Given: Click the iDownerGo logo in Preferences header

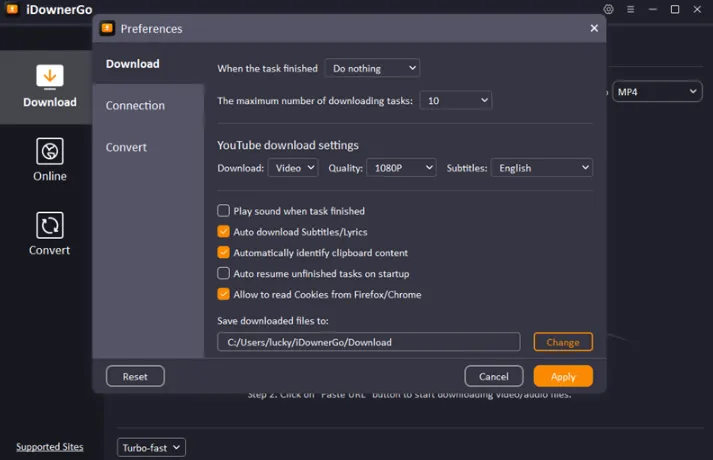Looking at the screenshot, I should pyautogui.click(x=107, y=28).
